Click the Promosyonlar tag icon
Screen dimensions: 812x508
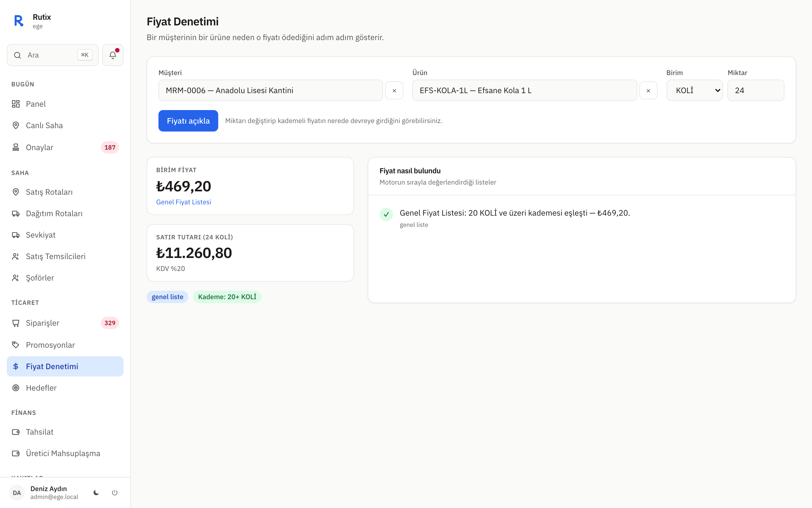(16, 345)
